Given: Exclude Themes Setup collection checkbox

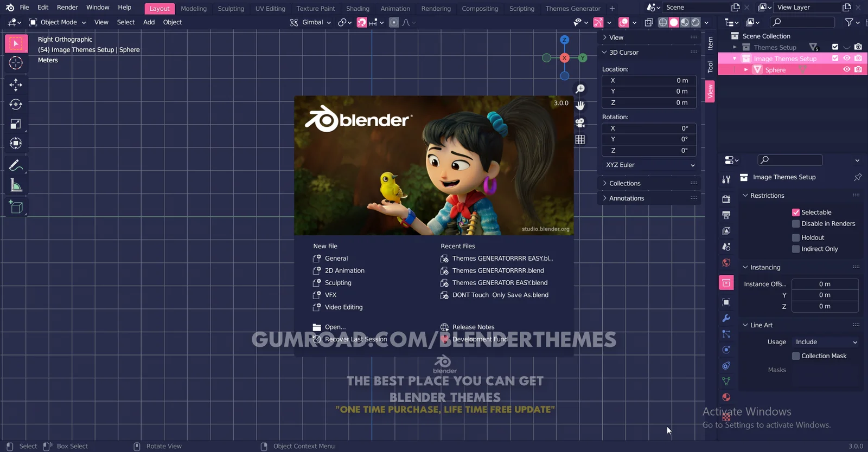Looking at the screenshot, I should pyautogui.click(x=835, y=47).
